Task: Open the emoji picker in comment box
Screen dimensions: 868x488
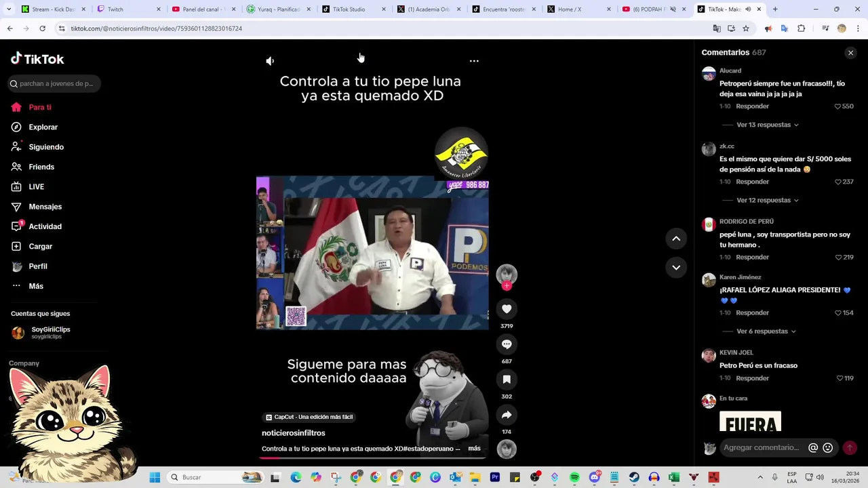Action: (x=827, y=447)
